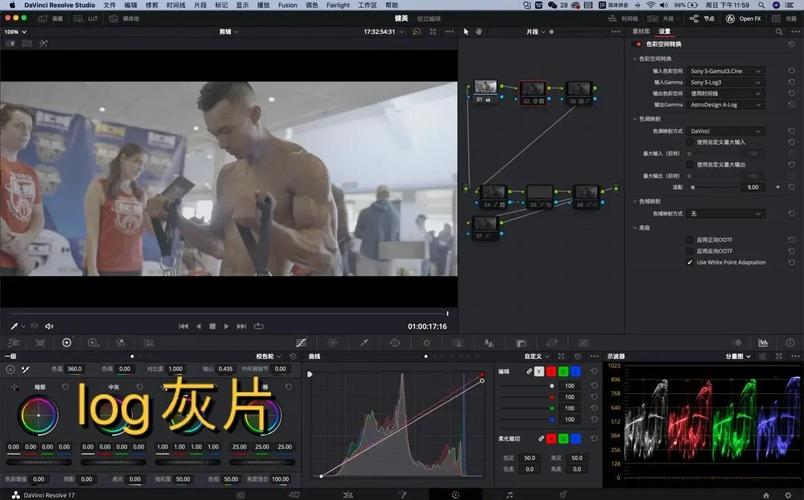Click the 节点 (Nodes) toolbar button
The width and height of the screenshot is (804, 500).
point(702,18)
